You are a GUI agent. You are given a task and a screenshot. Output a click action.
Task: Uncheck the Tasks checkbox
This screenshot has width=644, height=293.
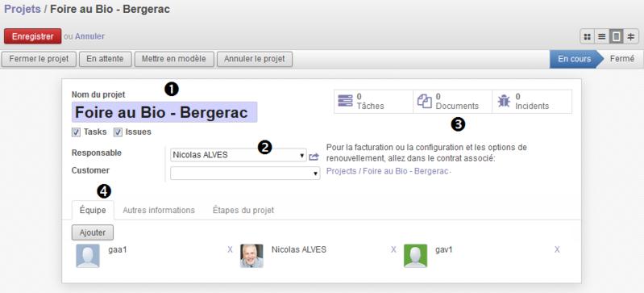76,132
